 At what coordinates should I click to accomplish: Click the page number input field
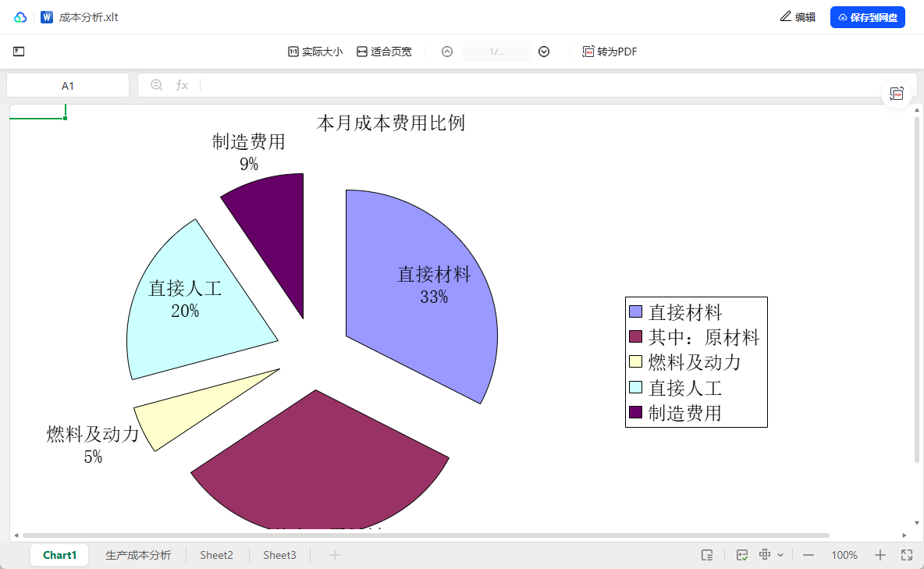(497, 52)
